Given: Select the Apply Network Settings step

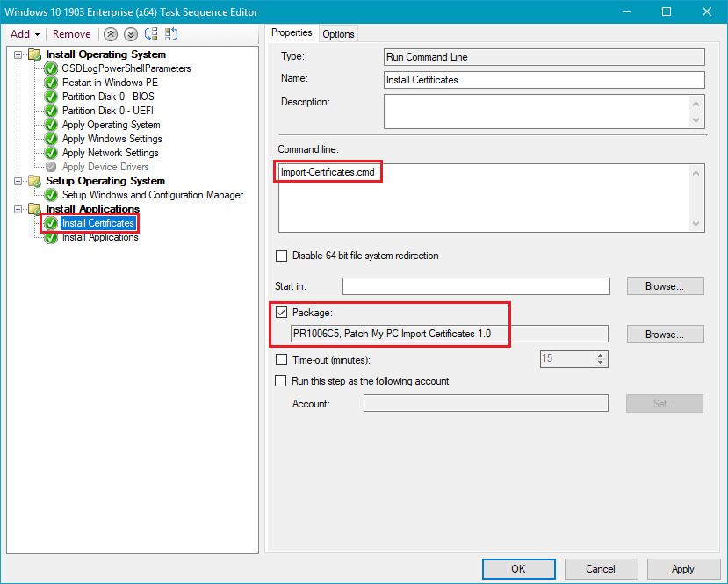Looking at the screenshot, I should point(111,153).
